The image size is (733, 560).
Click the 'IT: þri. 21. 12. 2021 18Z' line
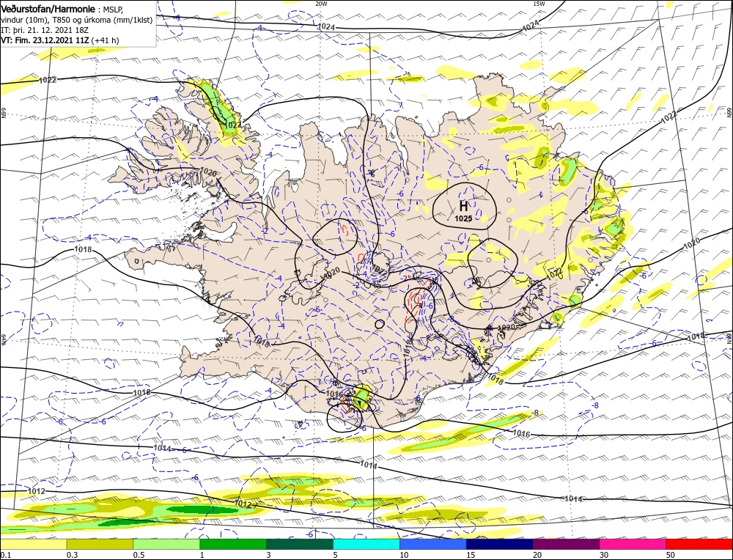click(44, 30)
